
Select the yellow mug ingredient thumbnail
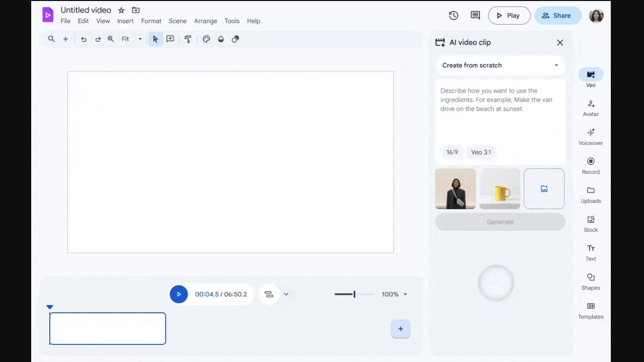[500, 189]
